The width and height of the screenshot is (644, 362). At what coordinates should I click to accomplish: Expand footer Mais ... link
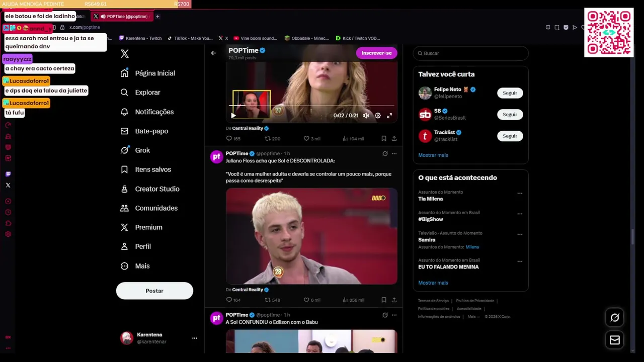tap(473, 317)
